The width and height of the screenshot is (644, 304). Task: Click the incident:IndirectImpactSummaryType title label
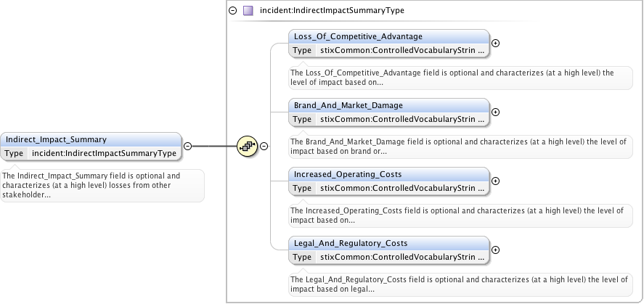(332, 11)
